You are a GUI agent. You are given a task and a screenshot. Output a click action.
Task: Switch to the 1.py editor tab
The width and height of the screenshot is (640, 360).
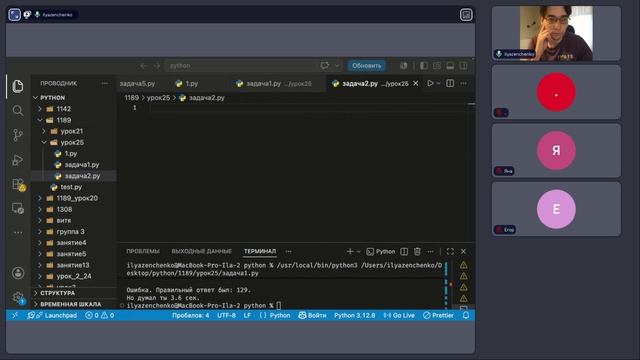(187, 83)
